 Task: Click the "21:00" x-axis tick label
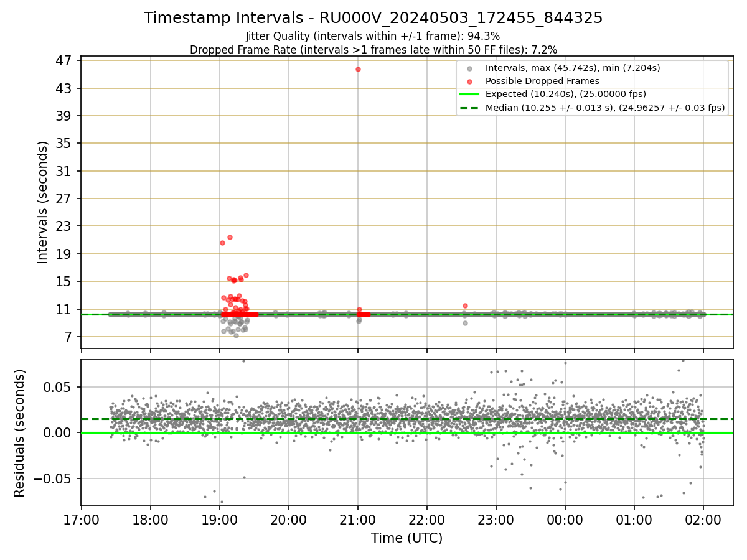click(358, 520)
